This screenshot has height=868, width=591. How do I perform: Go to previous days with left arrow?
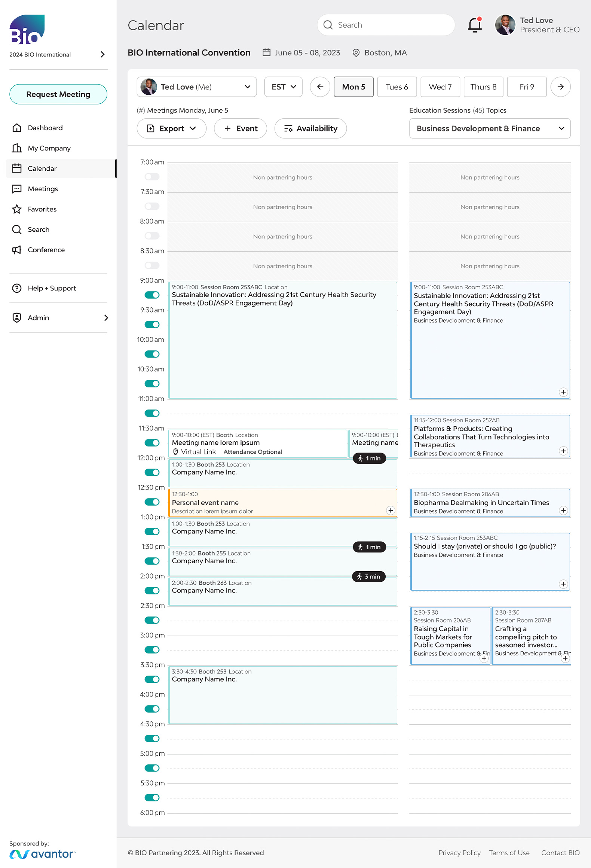click(x=320, y=87)
